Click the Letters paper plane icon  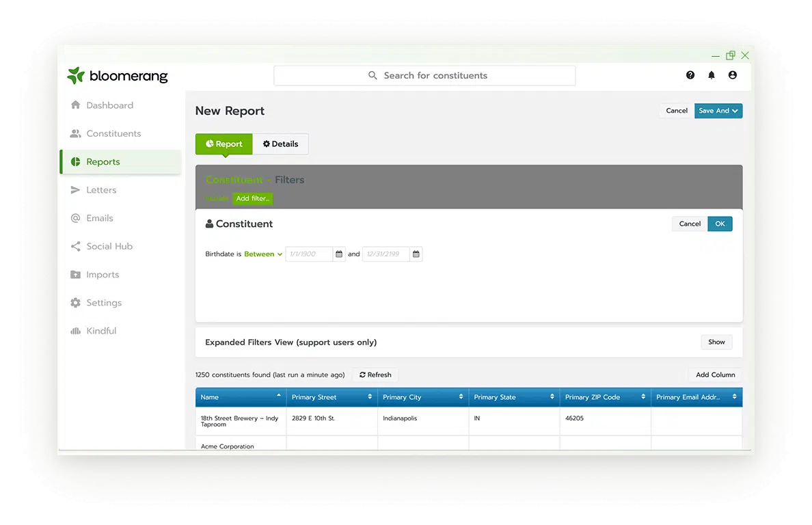76,190
